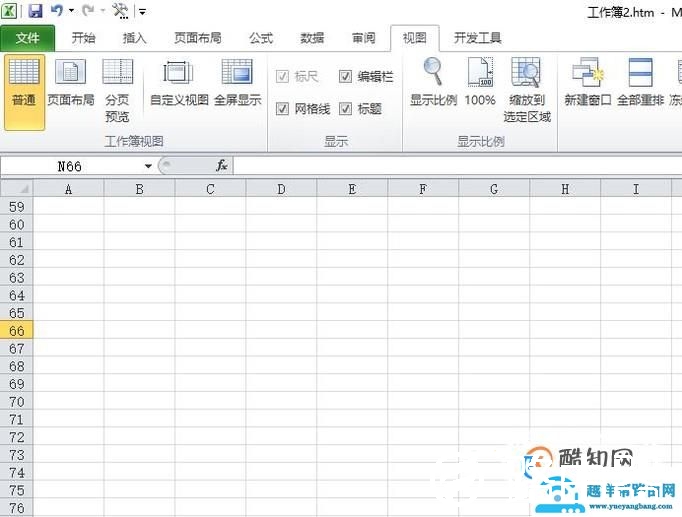Select column H header
Screen dimensions: 682x517
pos(565,189)
